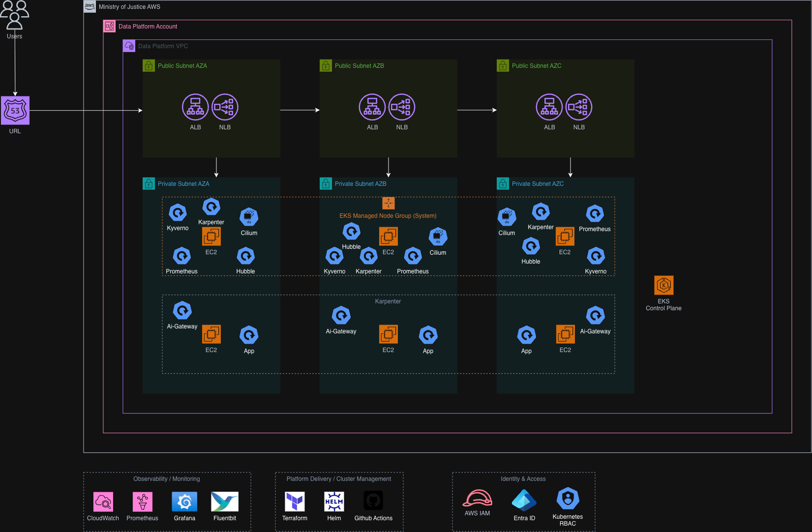Select the App icon in Private Subnet AZB
This screenshot has height=532, width=812.
pyautogui.click(x=428, y=335)
